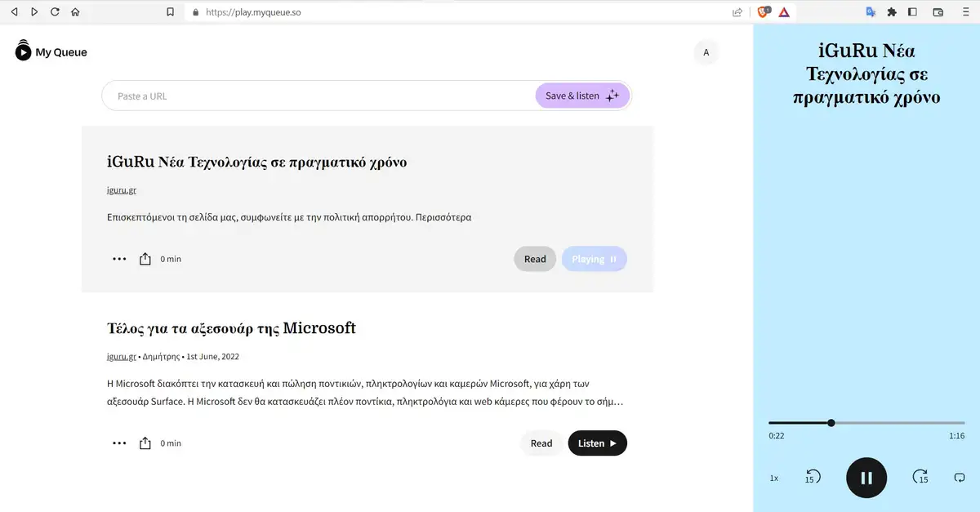Open more options for Microsoft article
Screen dimensions: 980x512
pyautogui.click(x=119, y=443)
